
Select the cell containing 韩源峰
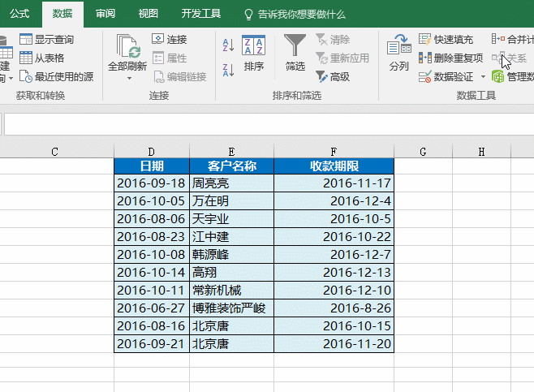pos(231,254)
